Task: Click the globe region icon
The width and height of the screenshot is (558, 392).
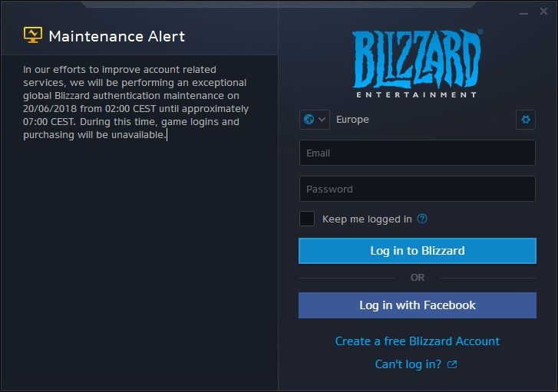Action: [309, 120]
